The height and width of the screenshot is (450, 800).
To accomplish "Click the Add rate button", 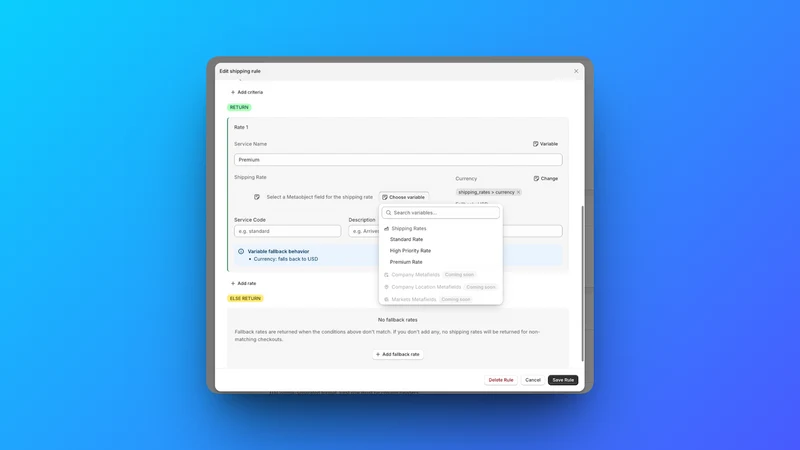I will (x=244, y=283).
